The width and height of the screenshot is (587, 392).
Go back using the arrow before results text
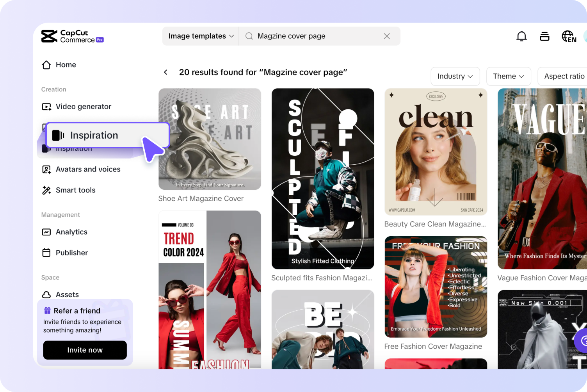pos(165,72)
